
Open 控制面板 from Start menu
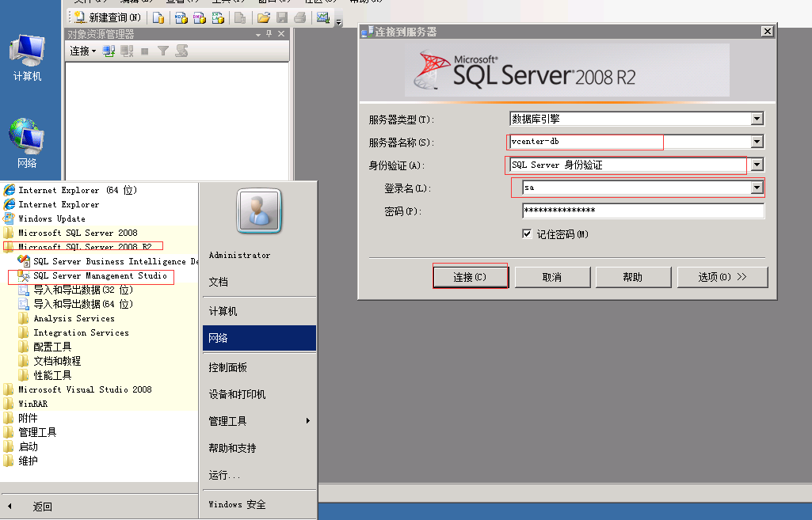[x=227, y=367]
